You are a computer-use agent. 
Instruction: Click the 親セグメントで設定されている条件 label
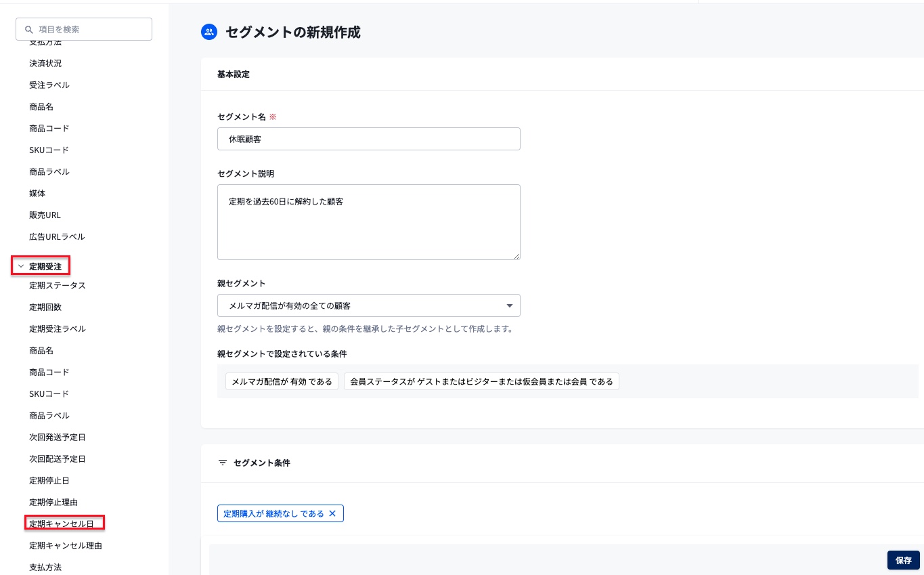(282, 354)
